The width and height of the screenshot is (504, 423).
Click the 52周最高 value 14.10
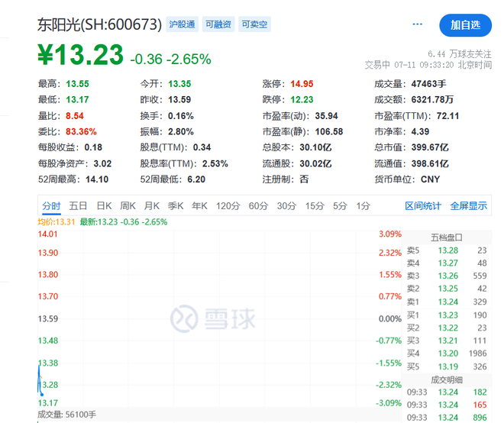coord(97,179)
